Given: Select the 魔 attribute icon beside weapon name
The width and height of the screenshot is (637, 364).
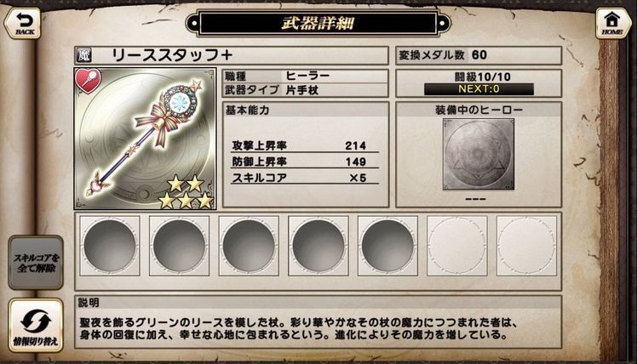Looking at the screenshot, I should pos(84,55).
